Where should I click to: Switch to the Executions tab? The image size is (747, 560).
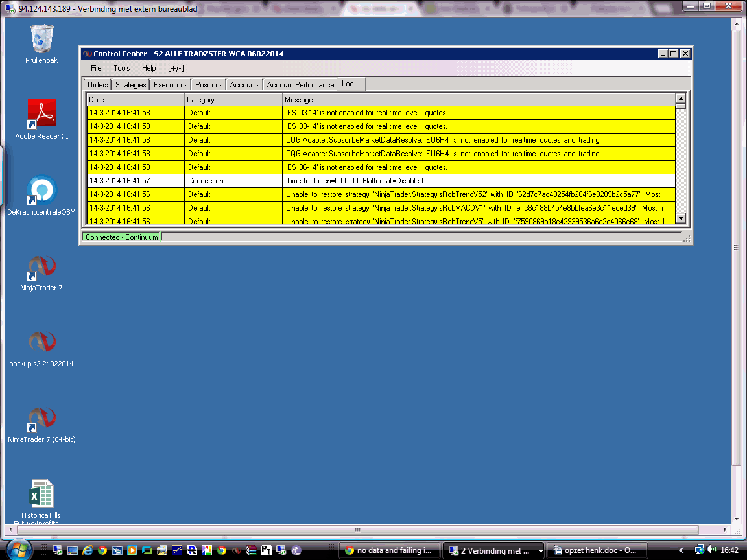(x=171, y=85)
